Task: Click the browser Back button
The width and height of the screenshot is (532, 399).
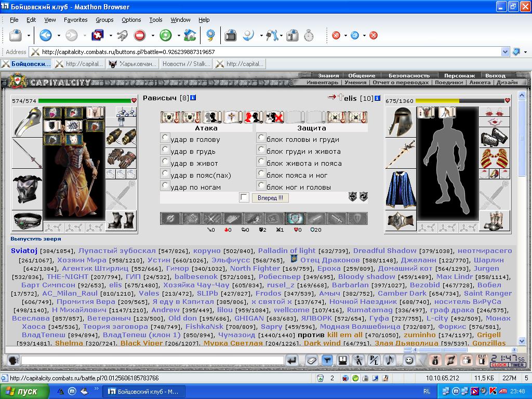Action: pos(46,35)
